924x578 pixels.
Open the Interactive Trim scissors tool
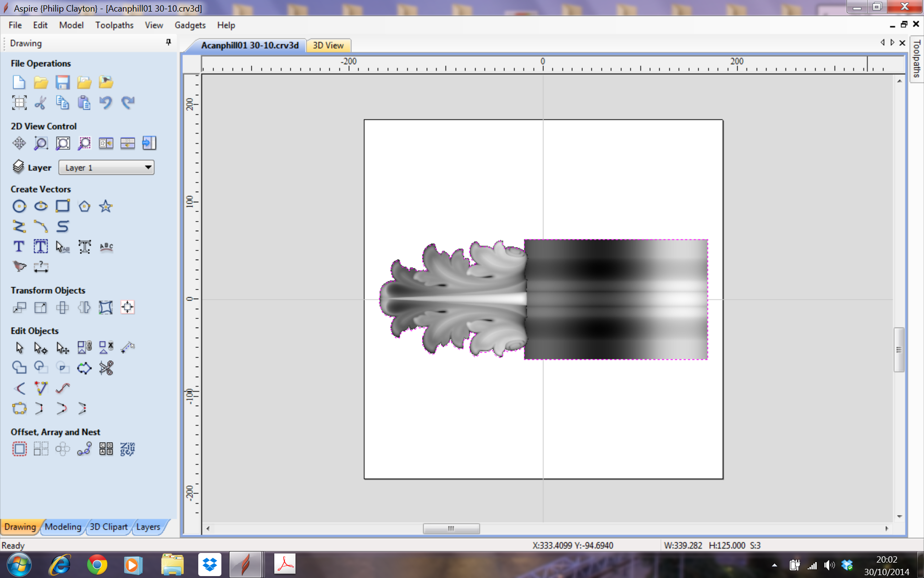tap(106, 368)
